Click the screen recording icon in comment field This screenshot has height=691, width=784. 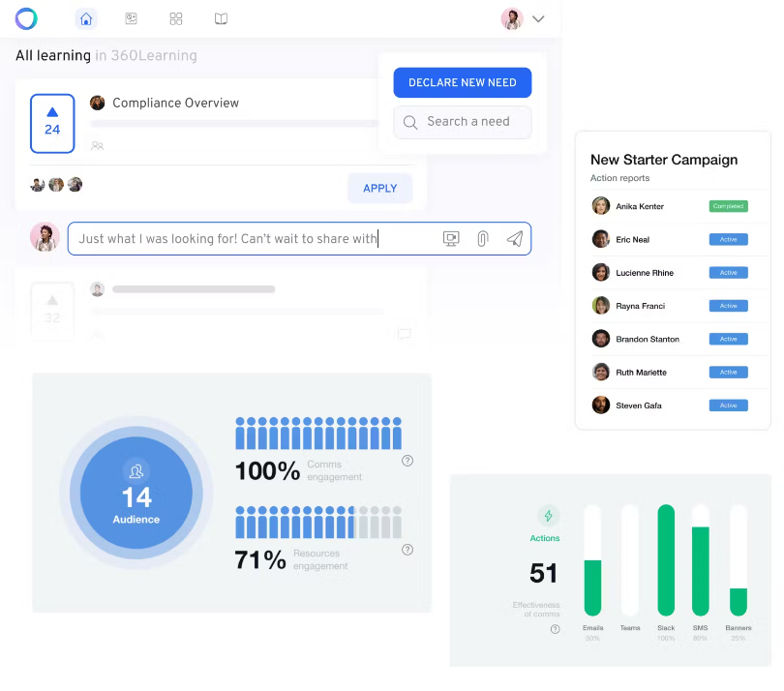pos(451,238)
